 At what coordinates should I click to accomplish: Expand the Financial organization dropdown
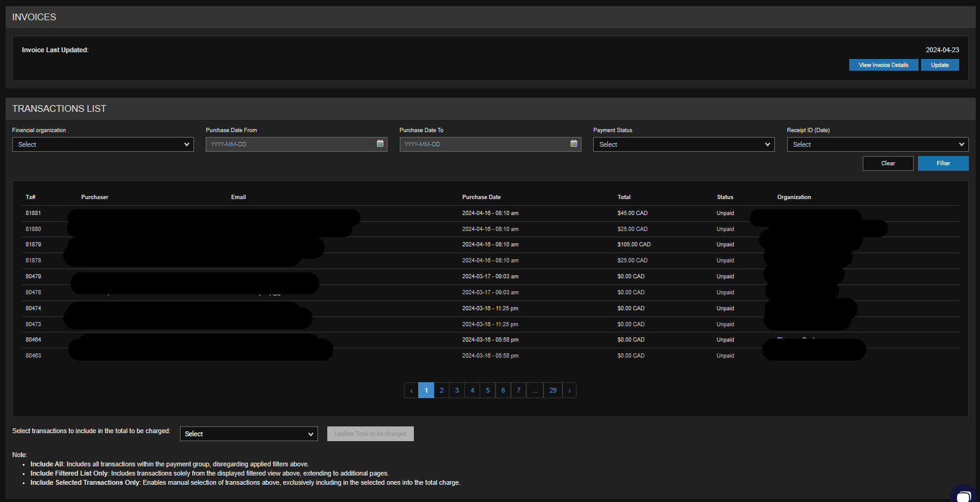103,144
